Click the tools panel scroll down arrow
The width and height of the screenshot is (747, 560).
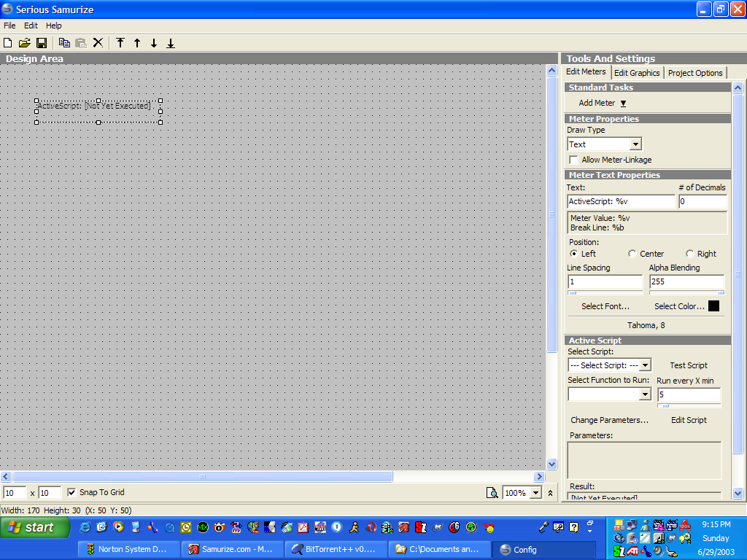[738, 494]
